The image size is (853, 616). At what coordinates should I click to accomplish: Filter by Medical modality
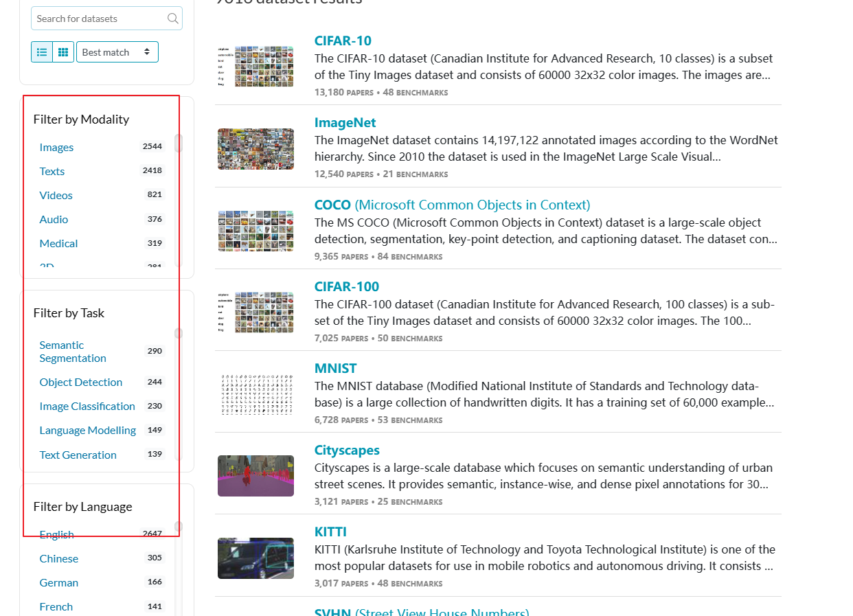tap(58, 243)
